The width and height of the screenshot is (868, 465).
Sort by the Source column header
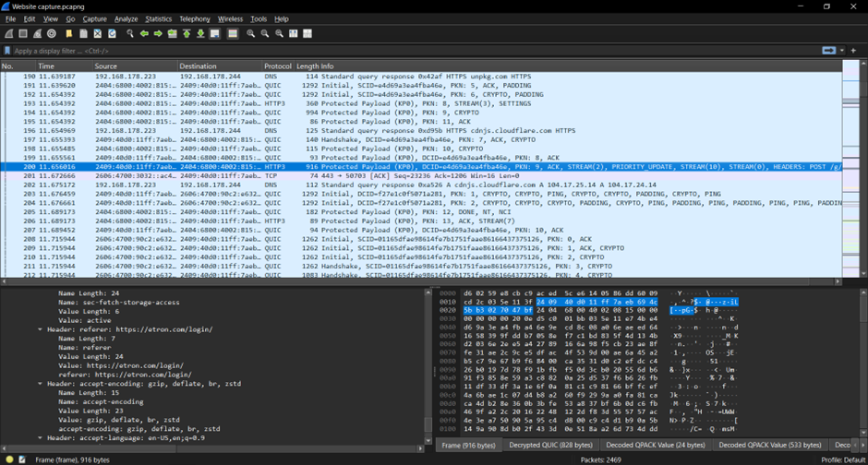coord(135,66)
